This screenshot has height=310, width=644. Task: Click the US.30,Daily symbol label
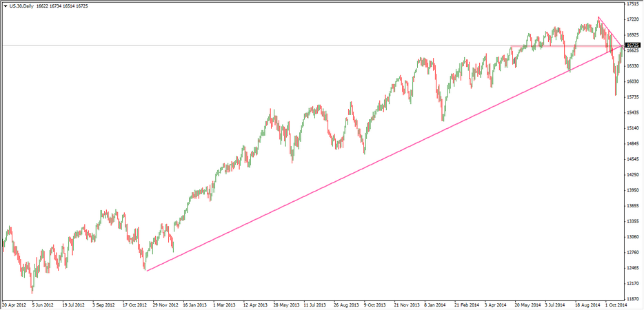point(23,6)
